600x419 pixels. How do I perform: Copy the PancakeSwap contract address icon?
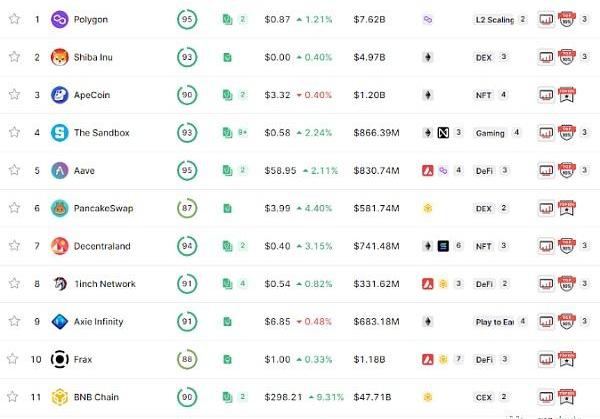(227, 209)
